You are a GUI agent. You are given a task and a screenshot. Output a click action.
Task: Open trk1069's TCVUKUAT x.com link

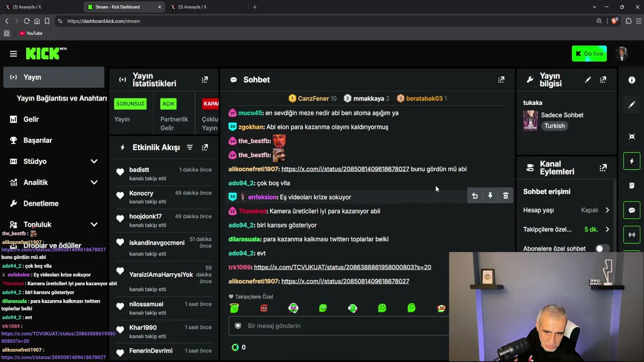[343, 267]
